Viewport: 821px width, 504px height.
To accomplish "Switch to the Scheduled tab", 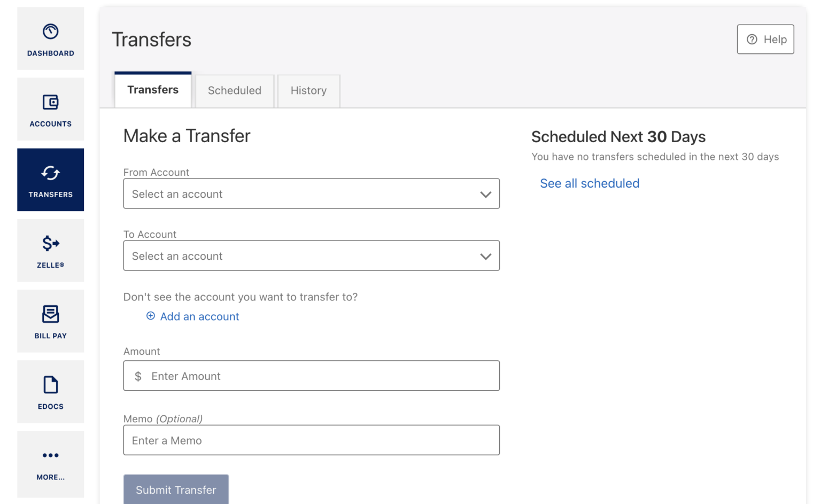I will pos(234,91).
